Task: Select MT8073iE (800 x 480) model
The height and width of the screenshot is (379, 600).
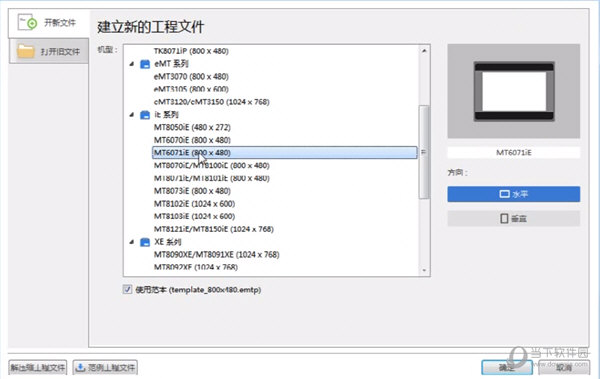Action: coord(192,191)
